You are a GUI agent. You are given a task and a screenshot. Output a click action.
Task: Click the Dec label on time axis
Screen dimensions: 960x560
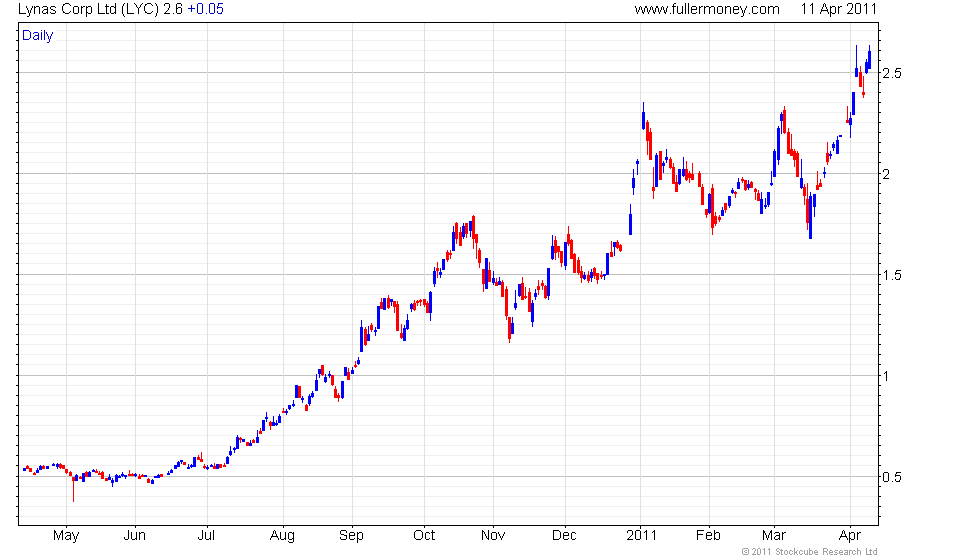564,536
